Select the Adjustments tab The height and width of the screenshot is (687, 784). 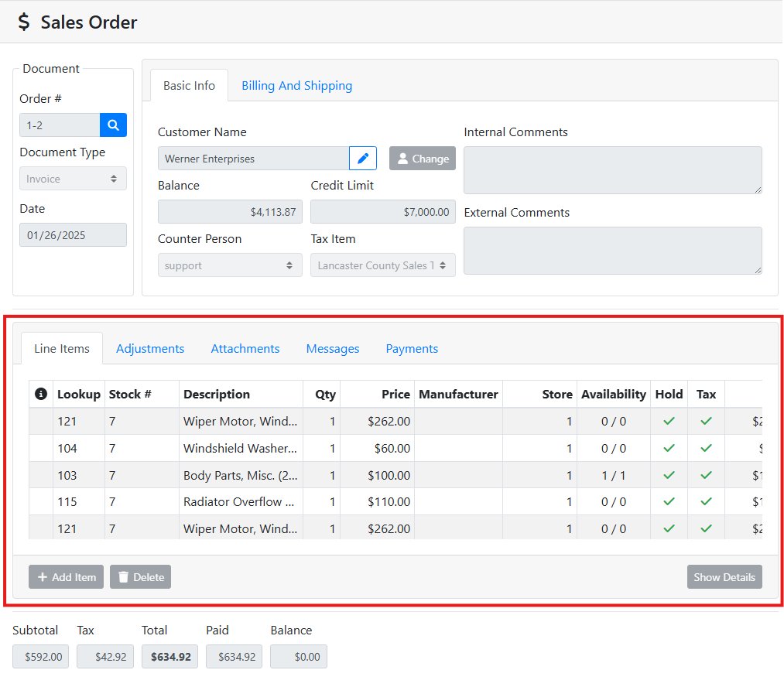150,349
